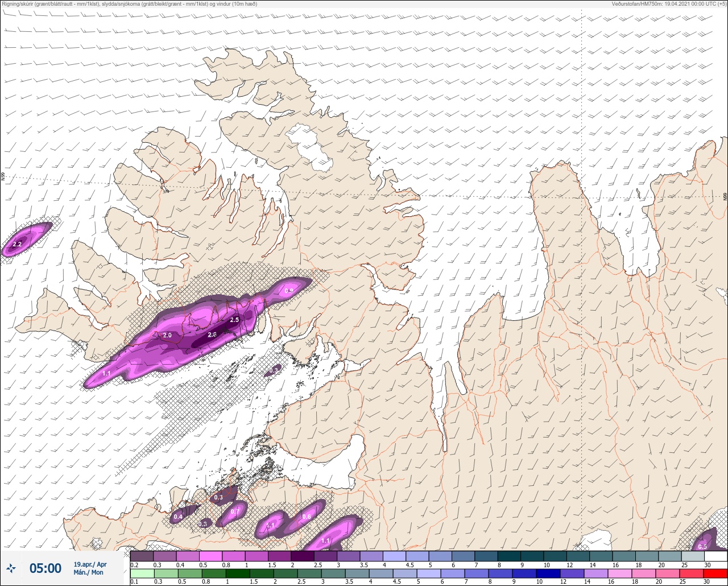Select the lower legend swatch labeled 30

715,573
